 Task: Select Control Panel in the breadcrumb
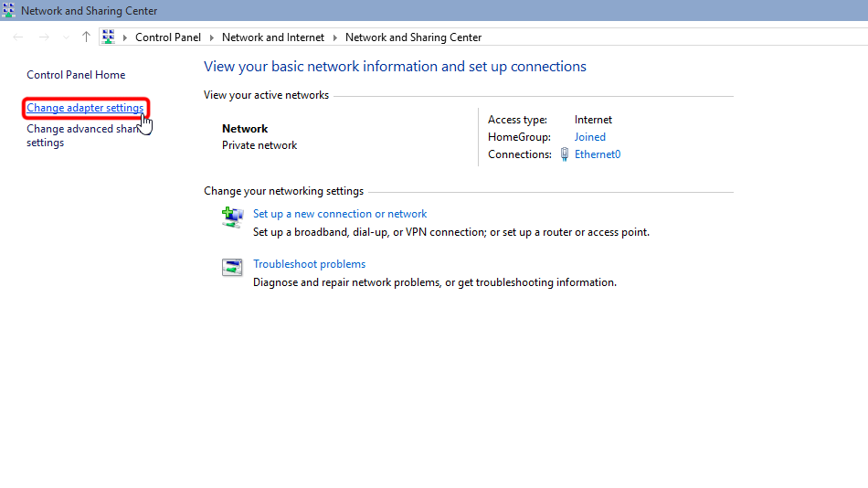click(x=167, y=37)
